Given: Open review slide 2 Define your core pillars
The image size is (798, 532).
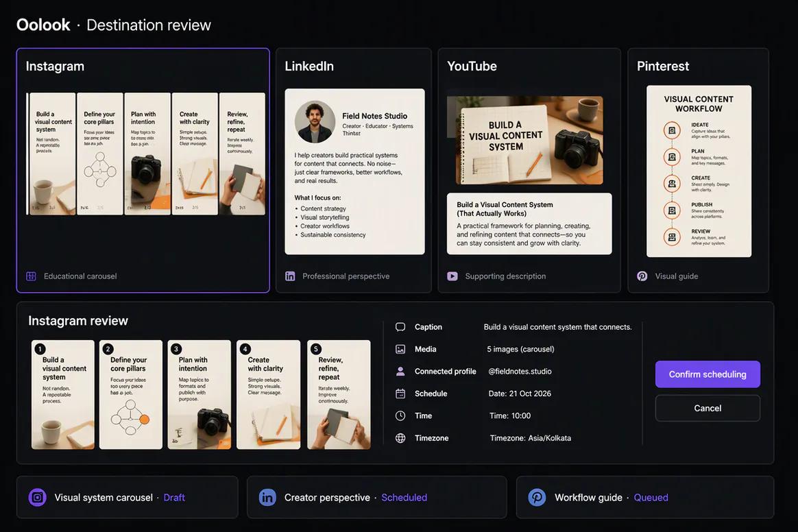Looking at the screenshot, I should [x=131, y=395].
